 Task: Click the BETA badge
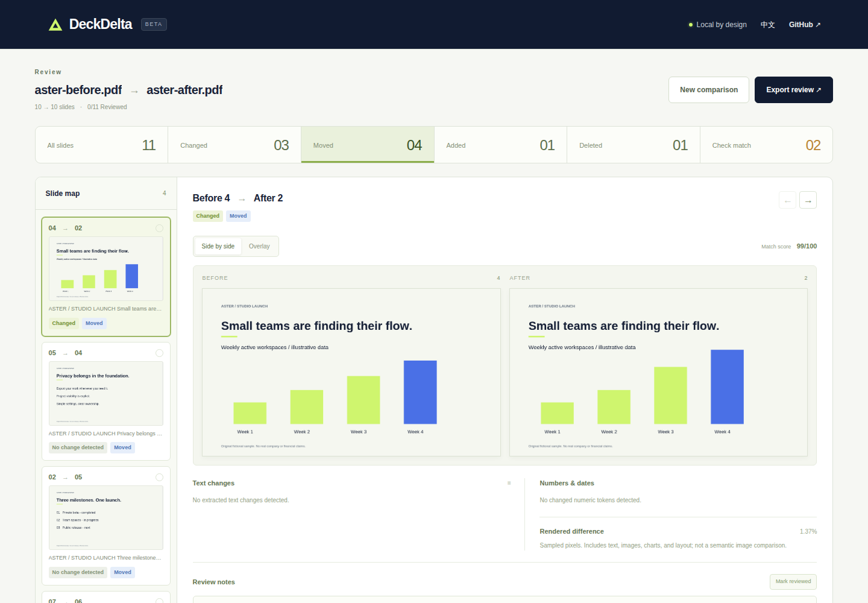click(154, 24)
